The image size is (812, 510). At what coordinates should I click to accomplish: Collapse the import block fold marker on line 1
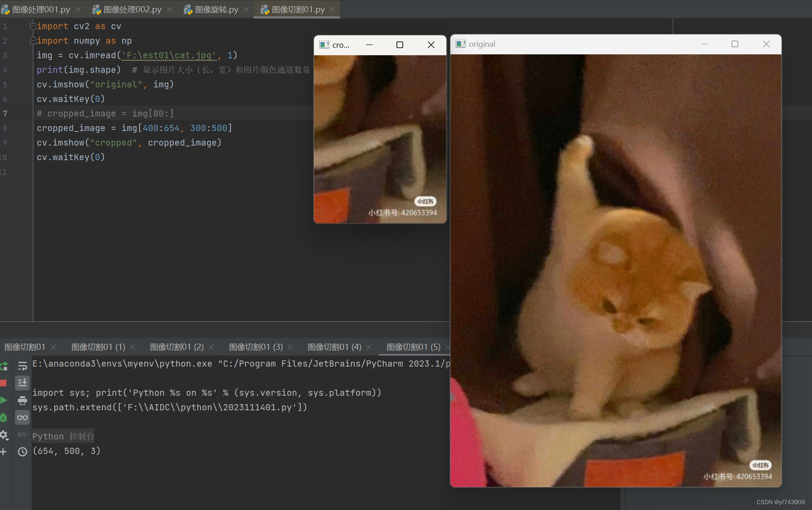[33, 26]
